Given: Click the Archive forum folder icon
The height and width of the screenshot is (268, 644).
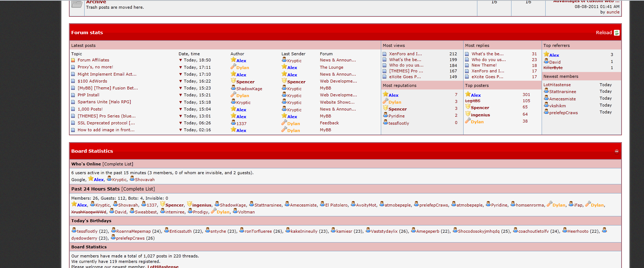Looking at the screenshot, I should [77, 4].
